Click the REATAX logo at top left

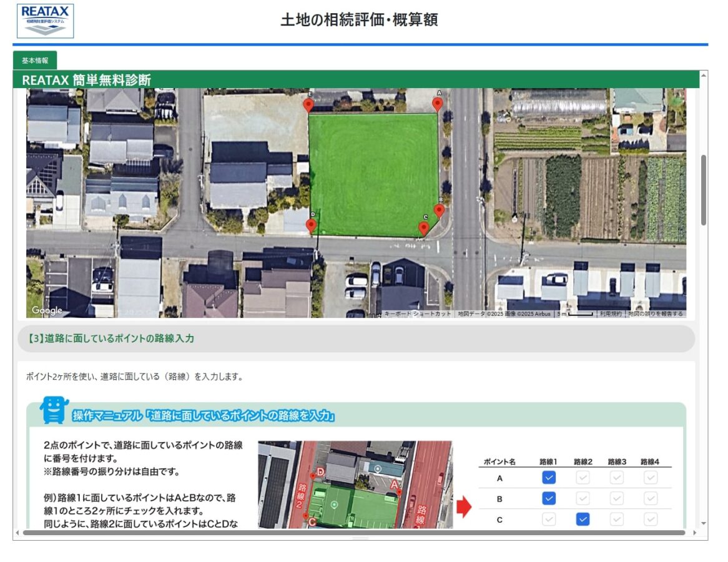[x=44, y=19]
